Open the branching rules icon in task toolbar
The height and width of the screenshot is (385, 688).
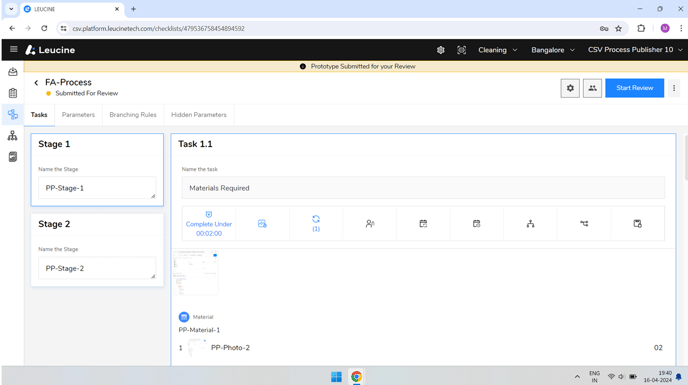[584, 223]
